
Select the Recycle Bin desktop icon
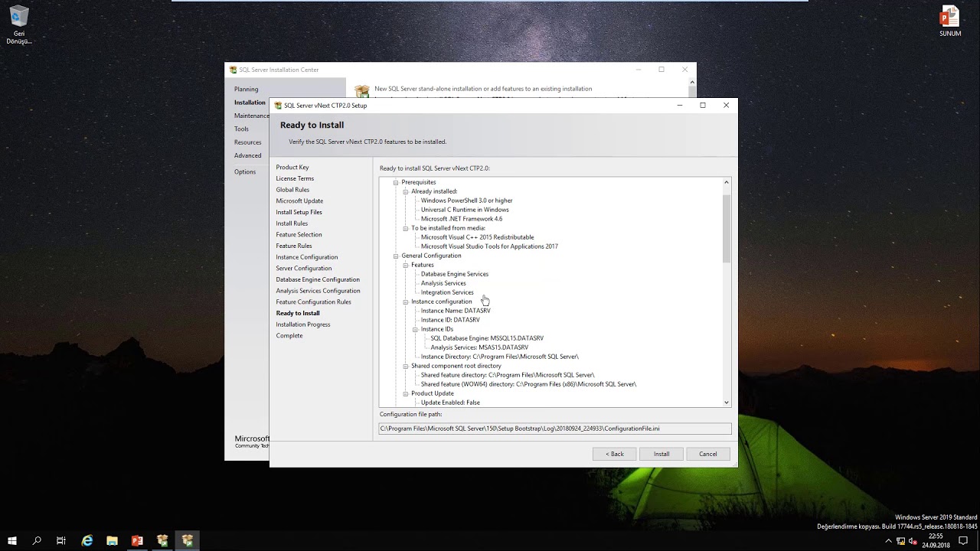(18, 25)
